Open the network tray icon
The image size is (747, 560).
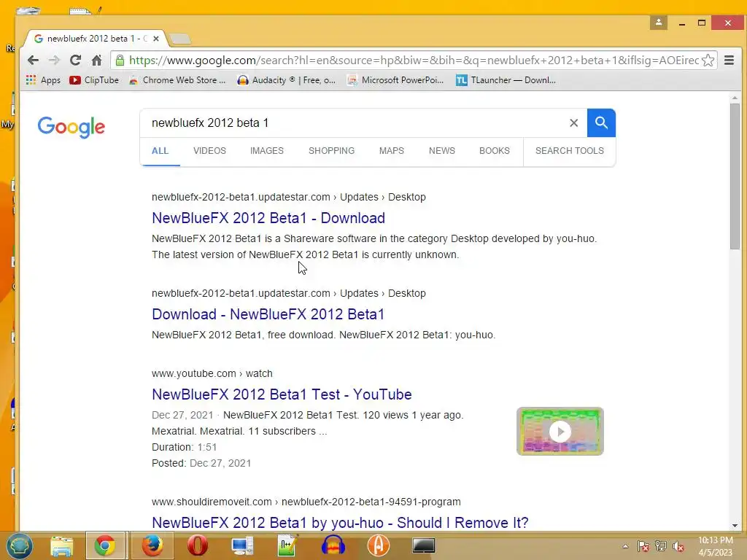661,546
